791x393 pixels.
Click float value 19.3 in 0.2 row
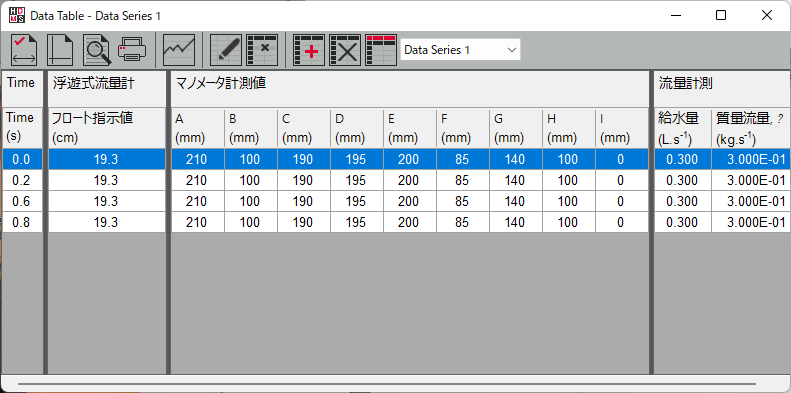click(x=106, y=181)
